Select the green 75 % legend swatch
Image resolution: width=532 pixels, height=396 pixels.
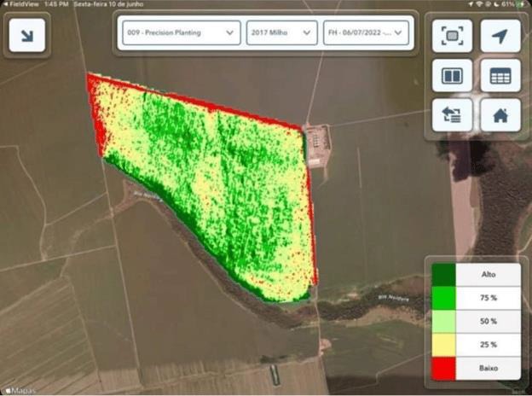pyautogui.click(x=443, y=299)
